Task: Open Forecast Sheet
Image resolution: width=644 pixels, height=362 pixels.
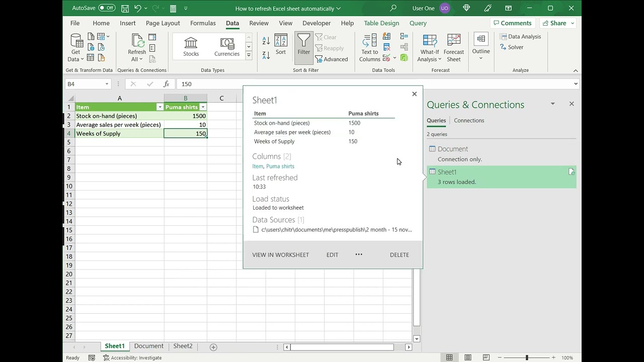Action: [454, 48]
